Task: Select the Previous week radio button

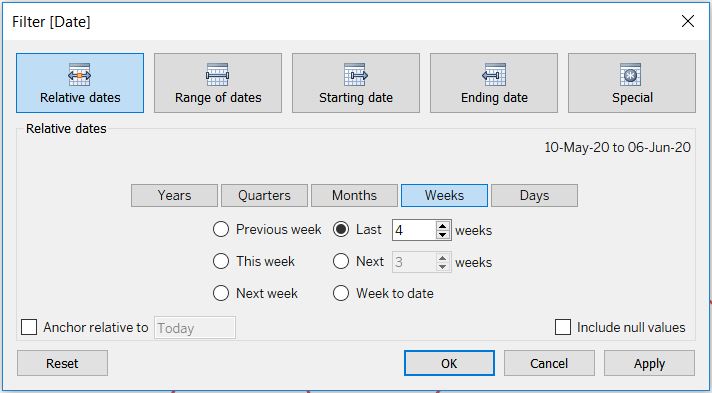Action: click(221, 229)
